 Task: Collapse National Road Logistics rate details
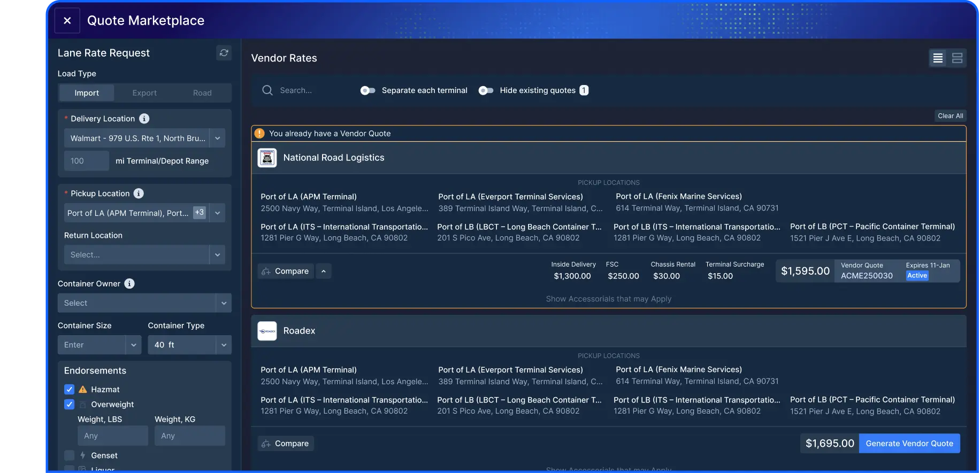click(x=323, y=272)
